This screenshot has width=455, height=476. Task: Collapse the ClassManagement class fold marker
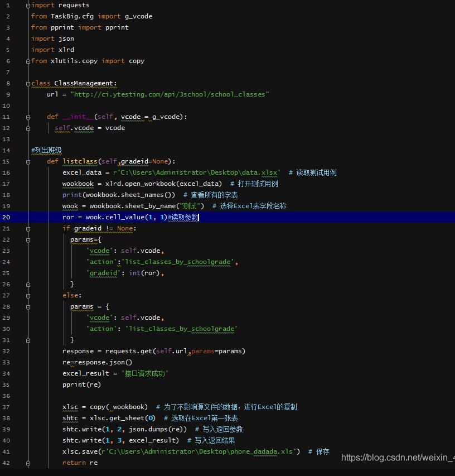28,83
